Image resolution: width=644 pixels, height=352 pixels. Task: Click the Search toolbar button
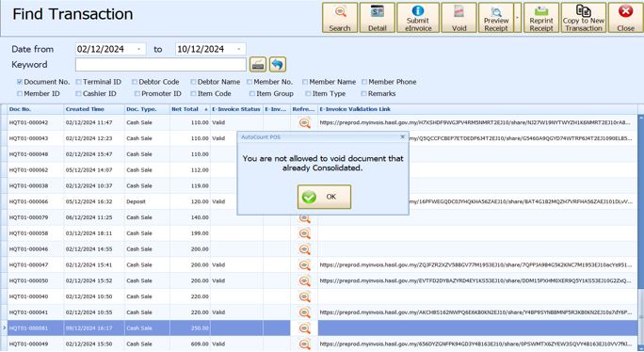coord(340,18)
